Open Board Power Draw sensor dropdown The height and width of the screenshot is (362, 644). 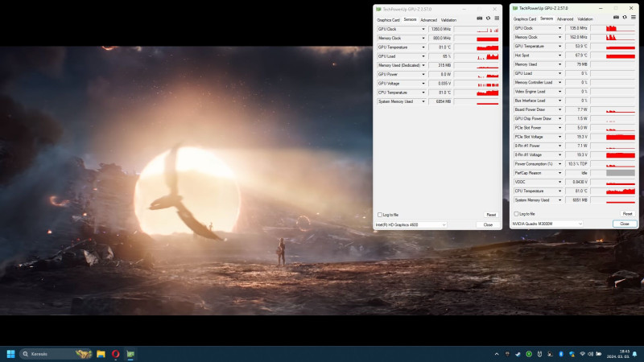coord(559,109)
